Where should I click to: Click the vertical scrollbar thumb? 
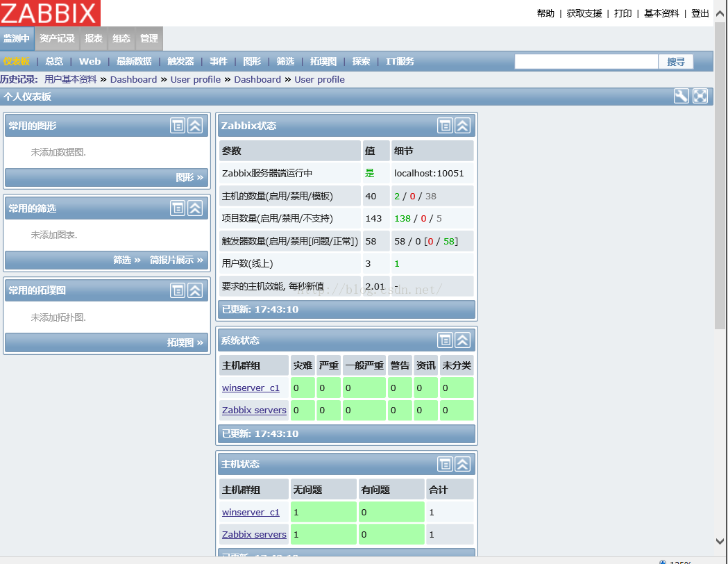coord(720,175)
